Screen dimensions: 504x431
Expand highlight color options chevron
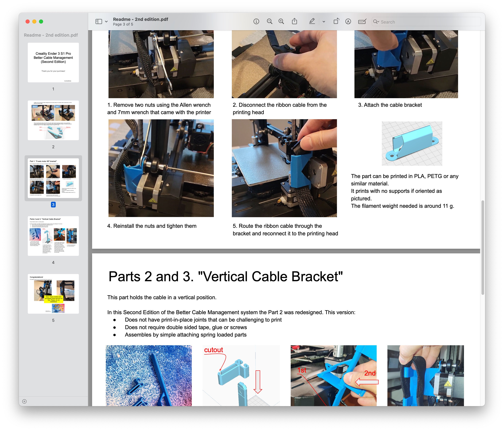tap(324, 22)
